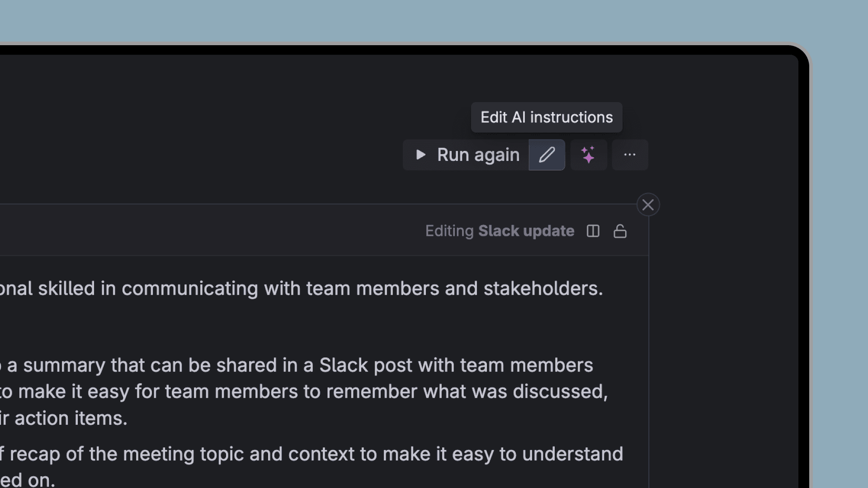Place cursor in 'remember what was discussed' line

tap(304, 392)
